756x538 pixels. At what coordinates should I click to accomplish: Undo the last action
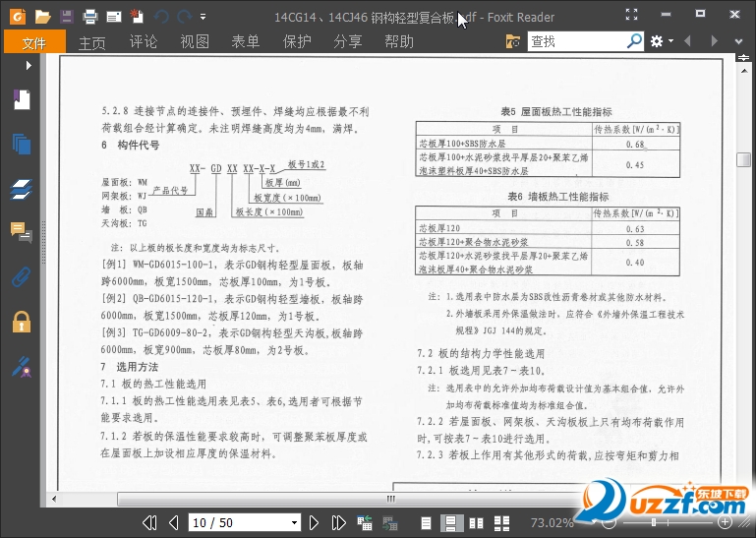[161, 17]
